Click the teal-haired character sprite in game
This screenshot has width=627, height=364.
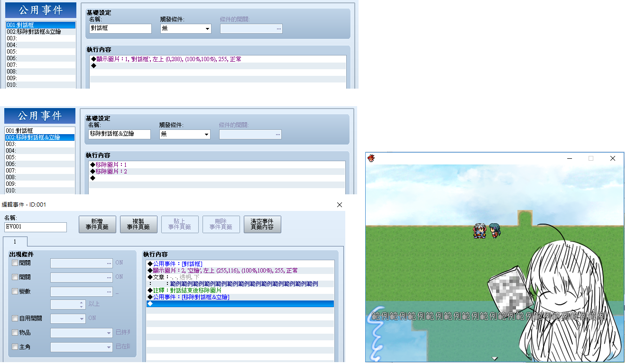495,231
